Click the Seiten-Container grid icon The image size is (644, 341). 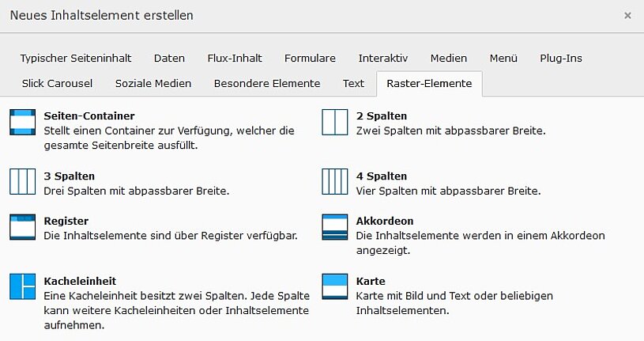click(22, 122)
